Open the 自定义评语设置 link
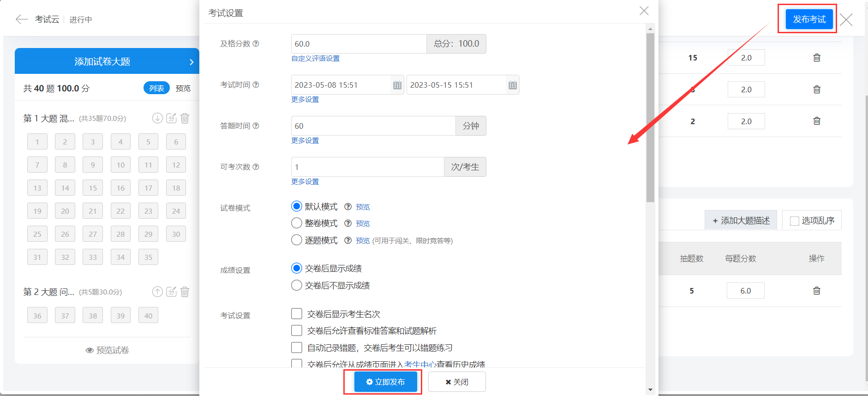 (x=315, y=59)
